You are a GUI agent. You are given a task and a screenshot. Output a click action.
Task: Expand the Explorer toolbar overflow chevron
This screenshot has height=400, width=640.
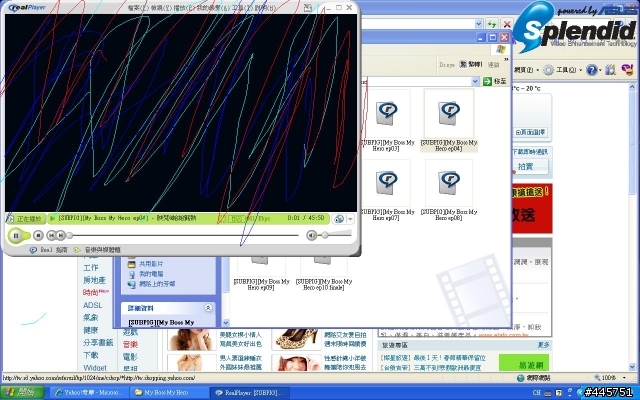(507, 60)
